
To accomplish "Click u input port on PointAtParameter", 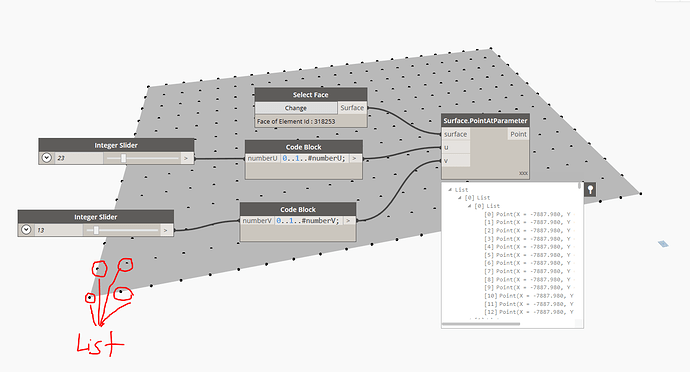I will tap(456, 147).
